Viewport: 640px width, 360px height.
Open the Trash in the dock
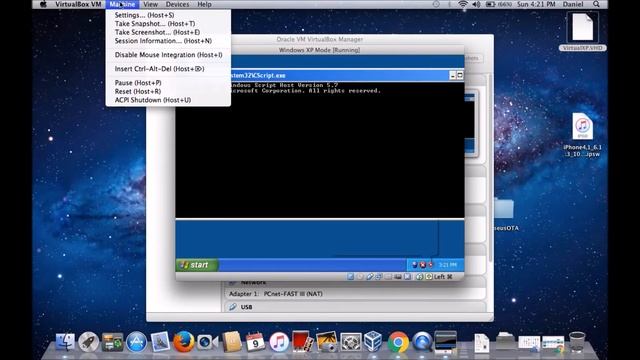click(577, 342)
